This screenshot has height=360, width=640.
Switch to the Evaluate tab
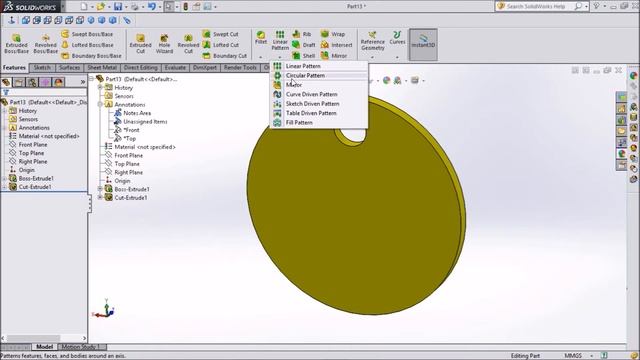pyautogui.click(x=175, y=68)
